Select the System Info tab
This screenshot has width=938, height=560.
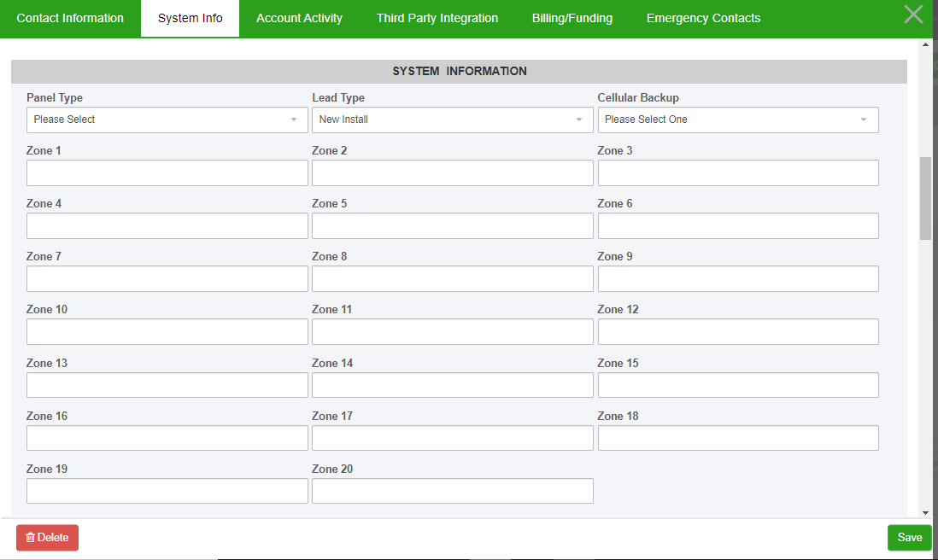click(x=191, y=19)
